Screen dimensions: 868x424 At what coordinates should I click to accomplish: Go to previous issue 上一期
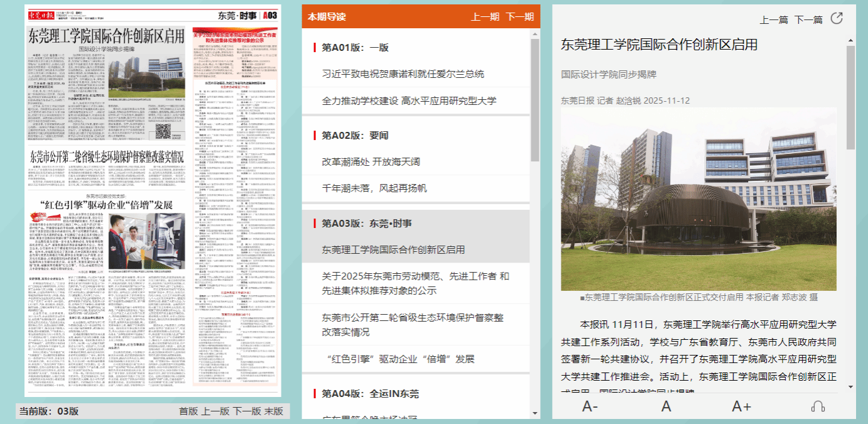[x=485, y=17]
